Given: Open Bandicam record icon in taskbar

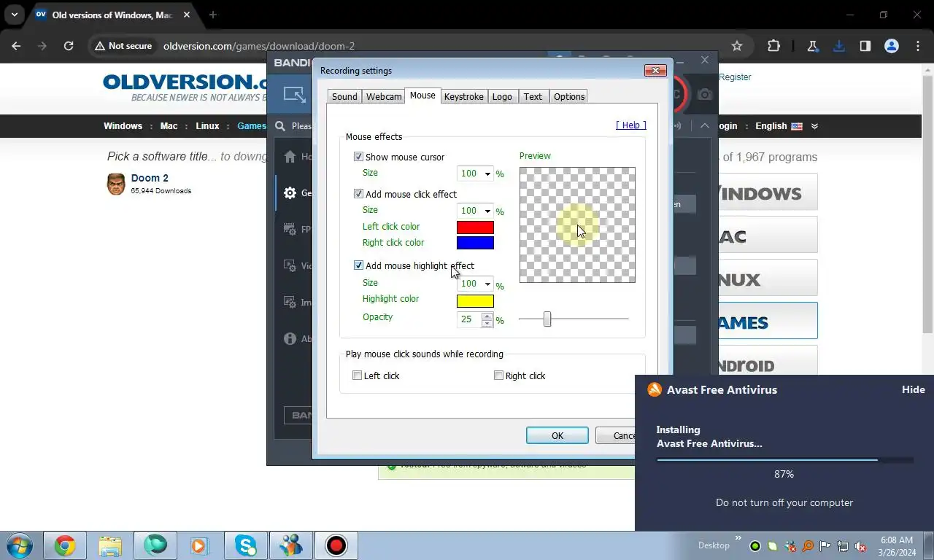Looking at the screenshot, I should click(336, 545).
